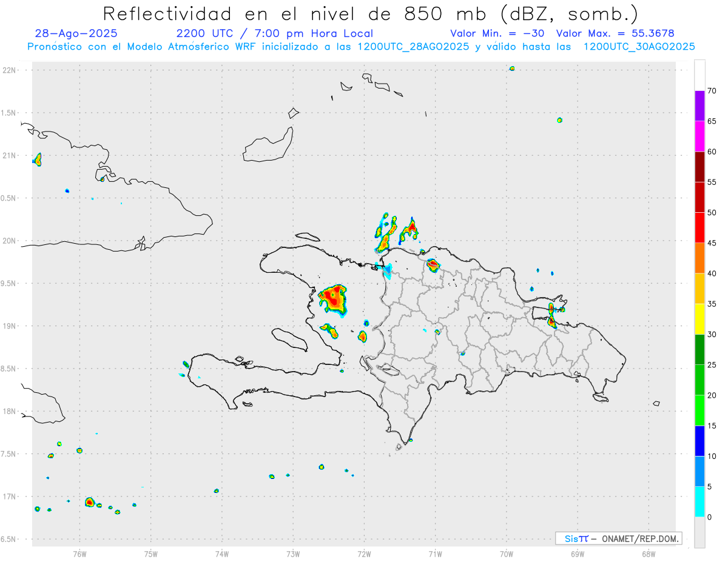Pick the dark green 25–30 dBZ colorbar segment
The width and height of the screenshot is (728, 562).
[699, 350]
